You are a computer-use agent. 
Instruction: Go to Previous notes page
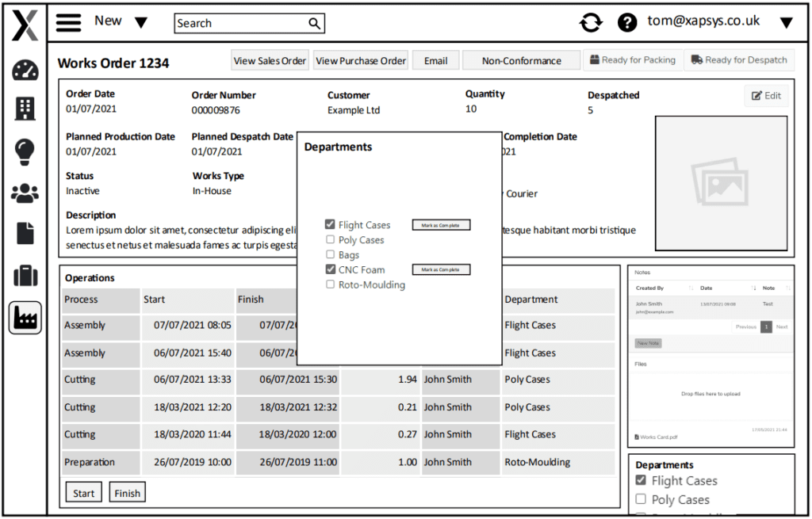click(x=745, y=327)
